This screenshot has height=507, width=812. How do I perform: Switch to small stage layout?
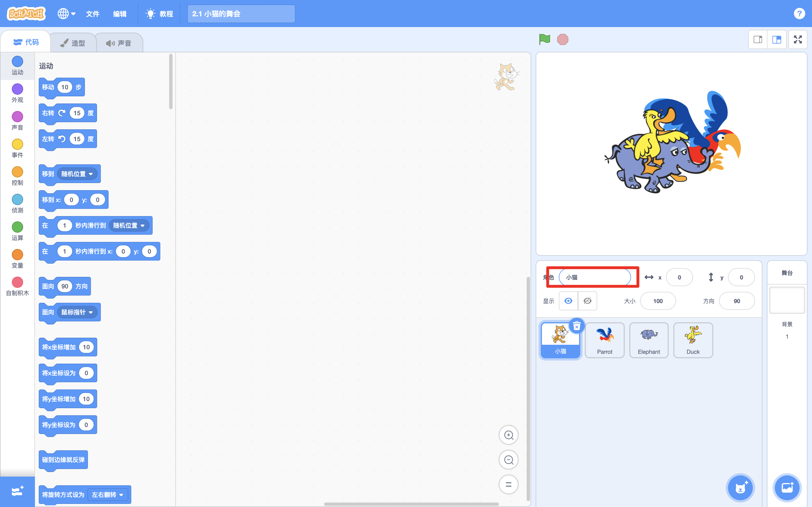[758, 39]
